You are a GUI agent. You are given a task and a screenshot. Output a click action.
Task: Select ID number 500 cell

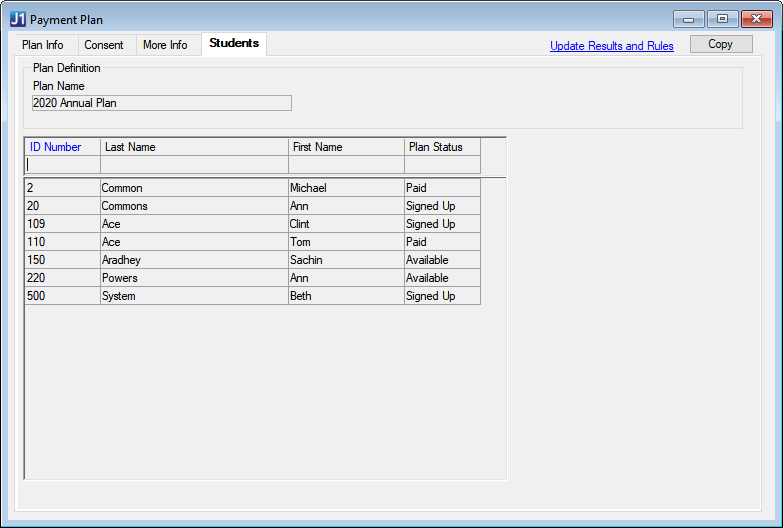click(62, 296)
